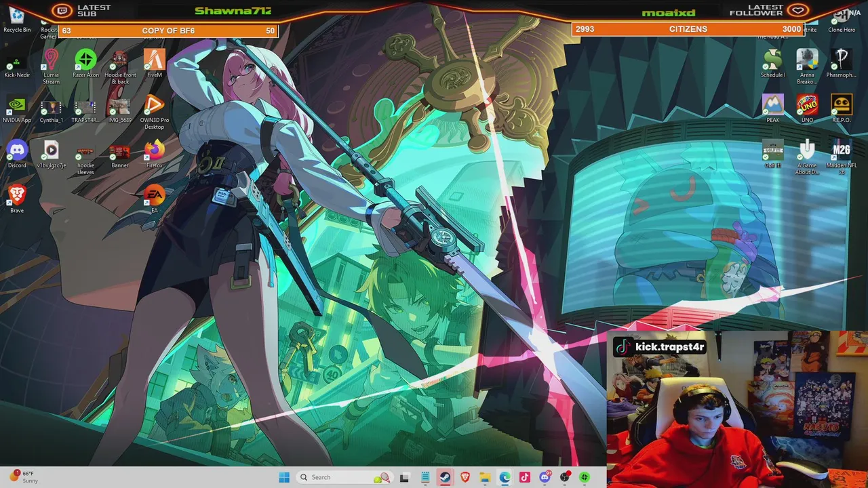
Task: Open Hoodie Front & back file
Action: (x=120, y=68)
